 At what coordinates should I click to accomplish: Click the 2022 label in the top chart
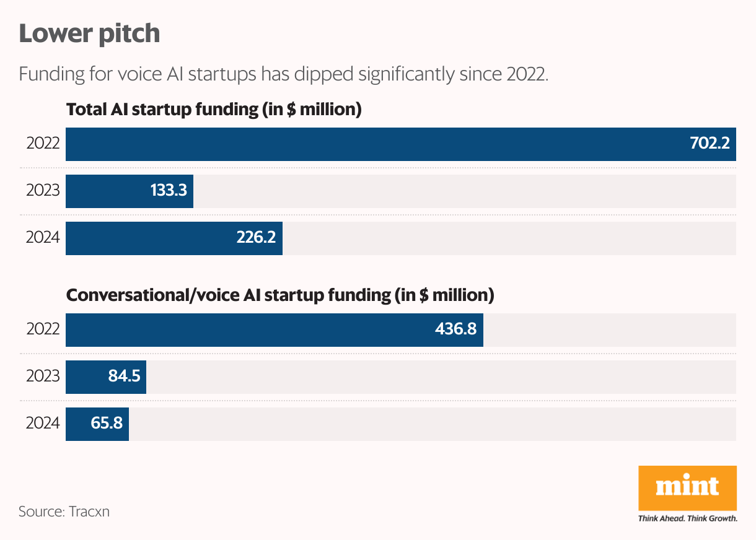pyautogui.click(x=43, y=144)
